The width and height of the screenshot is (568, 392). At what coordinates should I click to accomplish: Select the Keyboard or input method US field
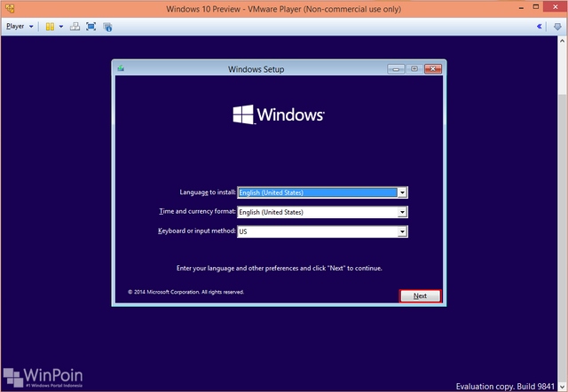coord(322,231)
